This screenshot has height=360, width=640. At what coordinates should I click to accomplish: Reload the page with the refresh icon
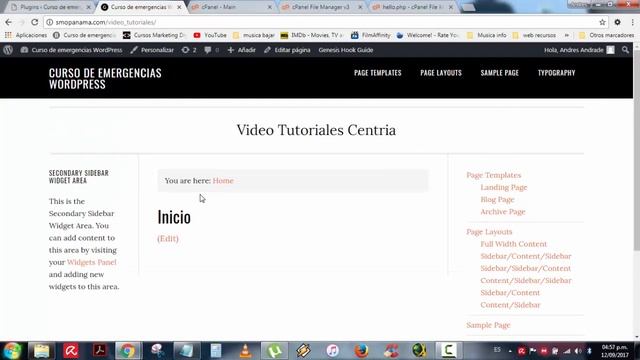click(35, 22)
